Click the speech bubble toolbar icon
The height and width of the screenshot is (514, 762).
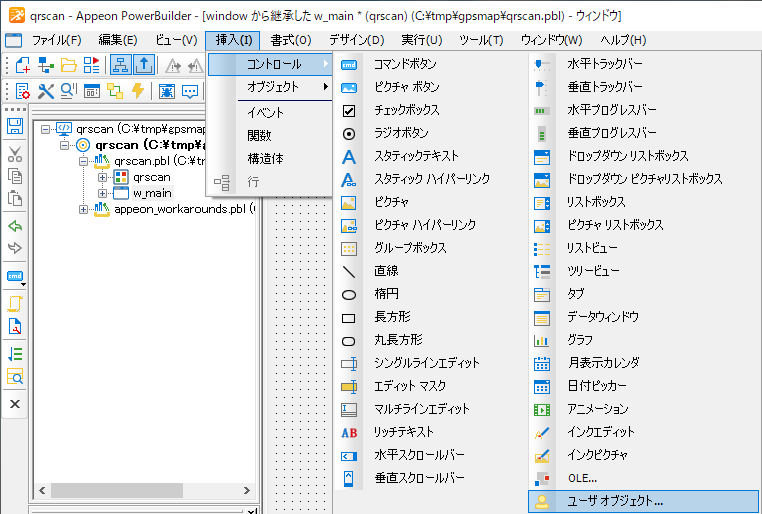coord(190,91)
